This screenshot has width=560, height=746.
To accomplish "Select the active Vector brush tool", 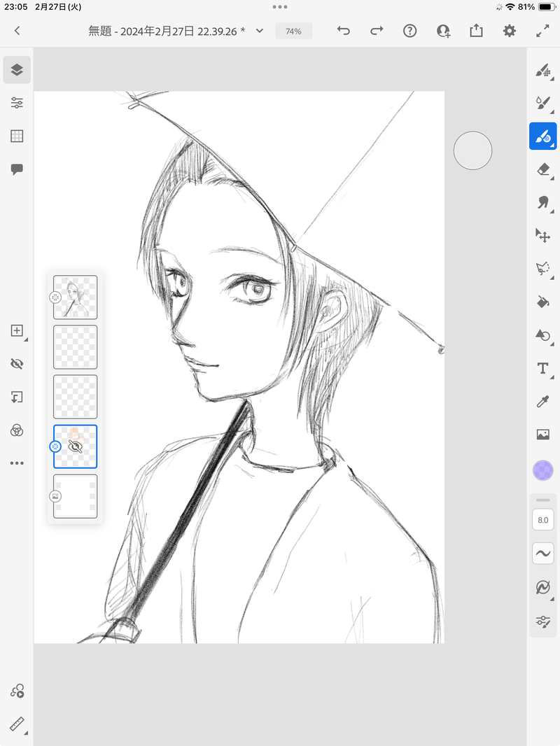I will click(543, 136).
